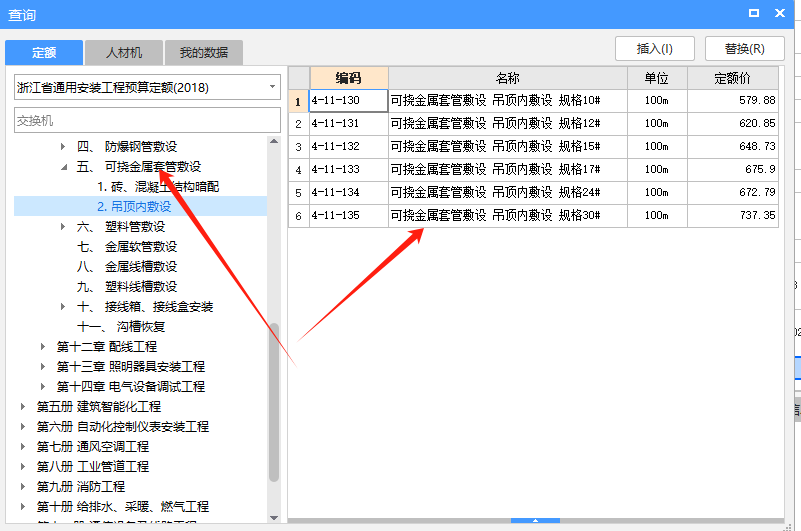Expand 第五册 建筑智能化工程

23,407
